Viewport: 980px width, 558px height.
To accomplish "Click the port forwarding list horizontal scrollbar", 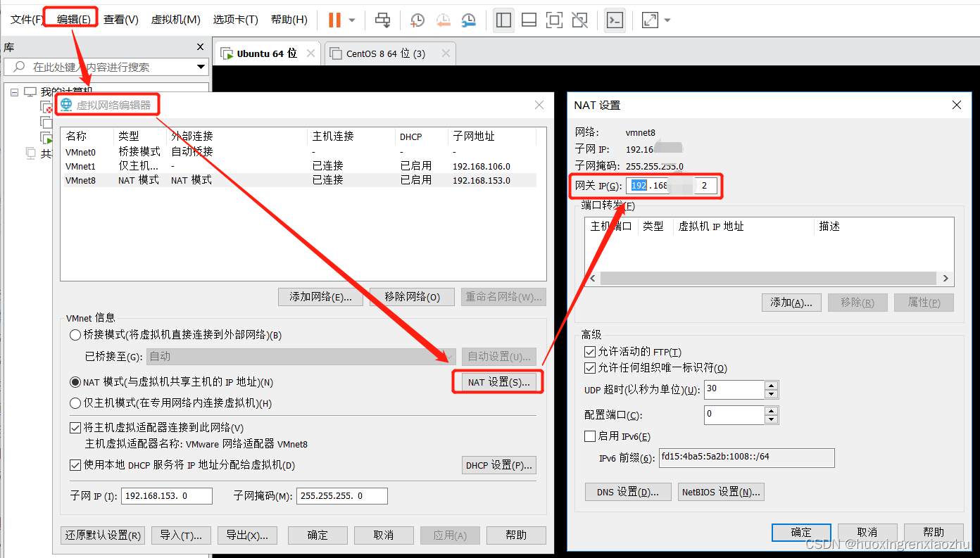I will click(x=768, y=279).
